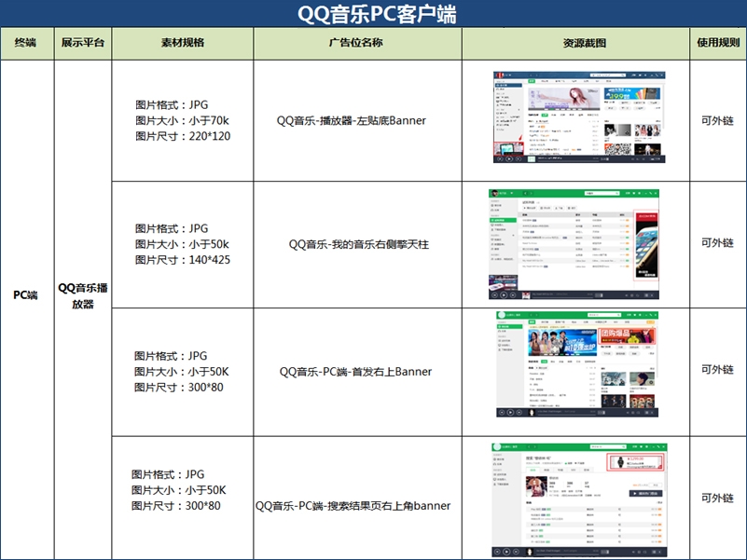Click the 团购爆品 banner in 首发 screenshot

(x=627, y=335)
